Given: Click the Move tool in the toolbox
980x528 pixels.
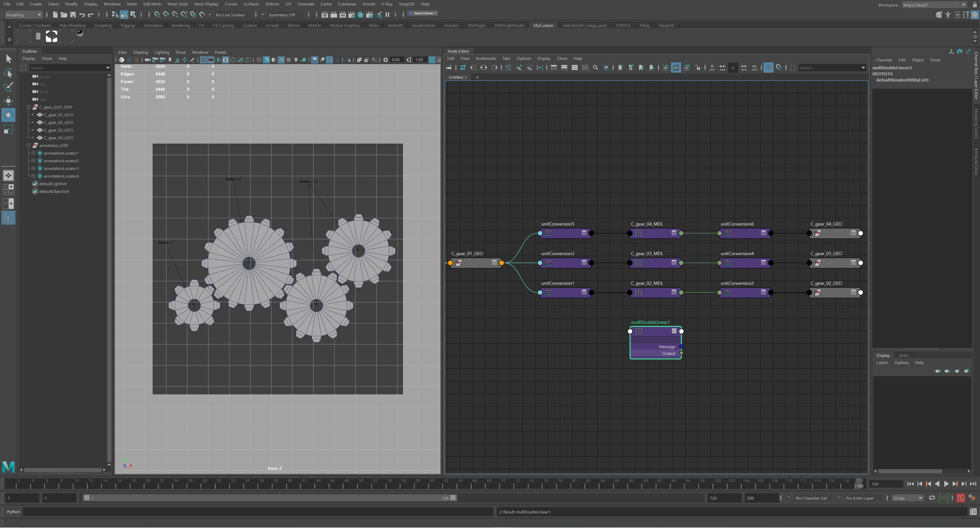Looking at the screenshot, I should (x=8, y=101).
